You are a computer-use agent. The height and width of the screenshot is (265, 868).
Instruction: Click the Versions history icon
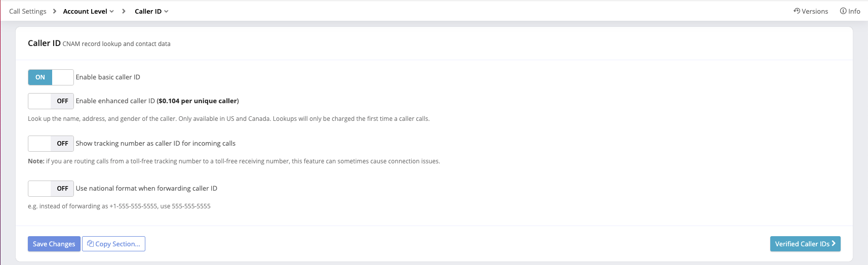[797, 11]
